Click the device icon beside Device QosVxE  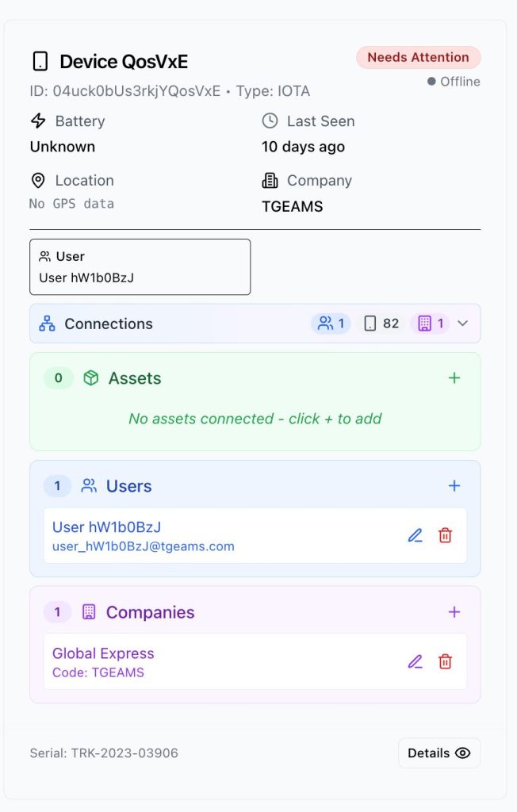[x=40, y=61]
